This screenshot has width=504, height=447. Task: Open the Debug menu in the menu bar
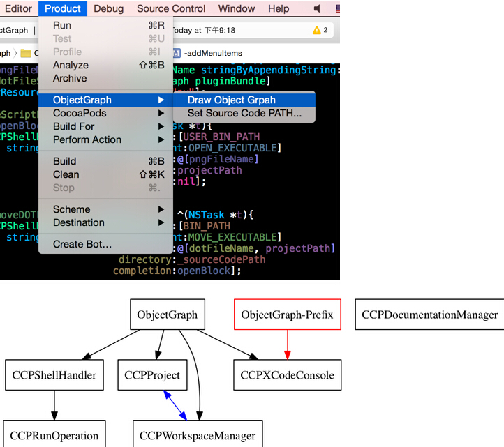108,8
